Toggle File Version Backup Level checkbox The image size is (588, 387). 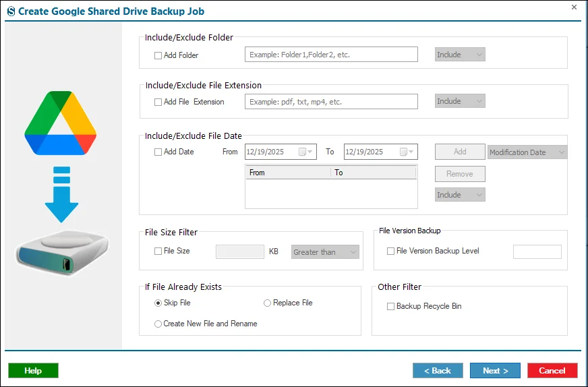pyautogui.click(x=390, y=251)
